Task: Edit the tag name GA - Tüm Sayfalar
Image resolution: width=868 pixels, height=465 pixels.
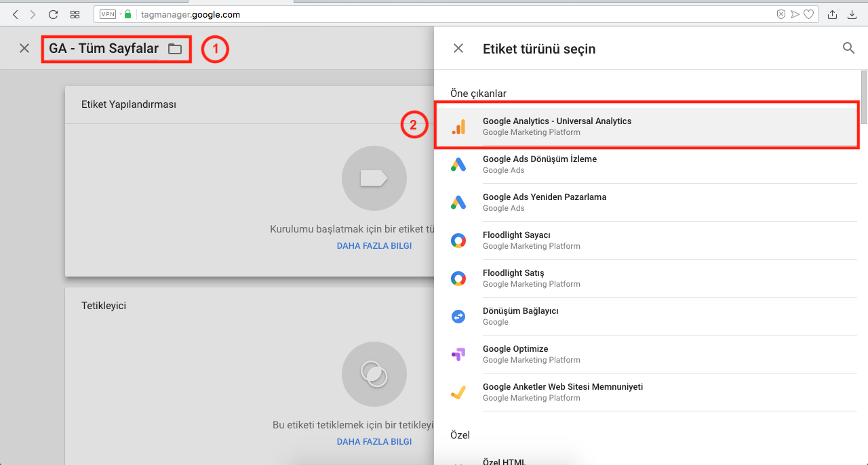Action: pyautogui.click(x=104, y=49)
